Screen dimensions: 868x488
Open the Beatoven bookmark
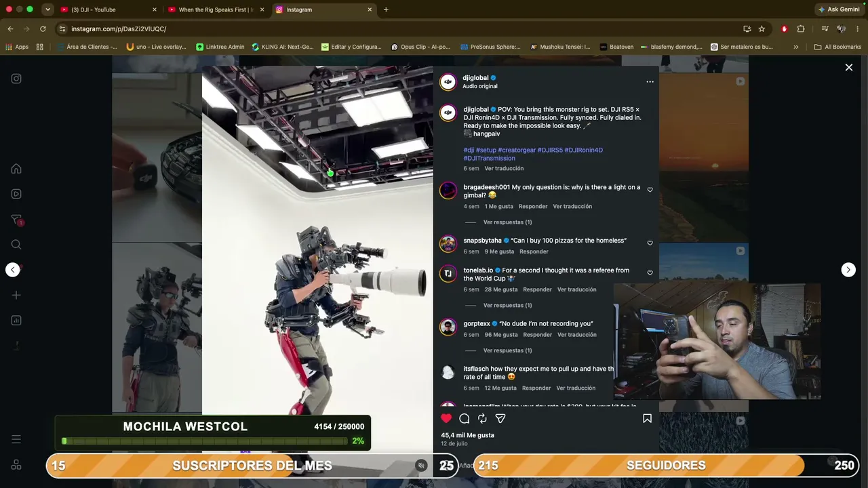click(x=617, y=47)
